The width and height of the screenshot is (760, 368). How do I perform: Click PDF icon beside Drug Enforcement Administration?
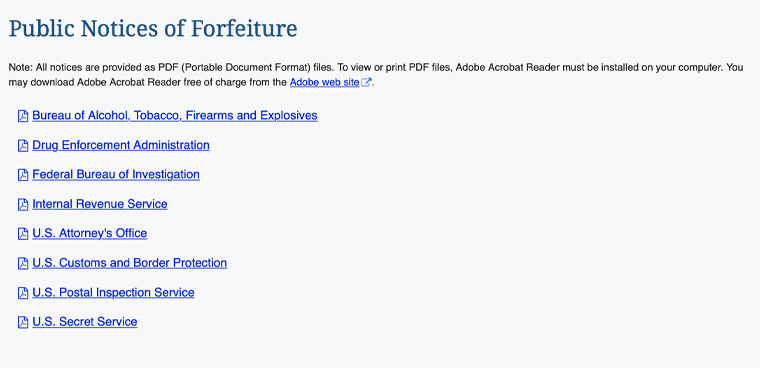[x=23, y=146]
